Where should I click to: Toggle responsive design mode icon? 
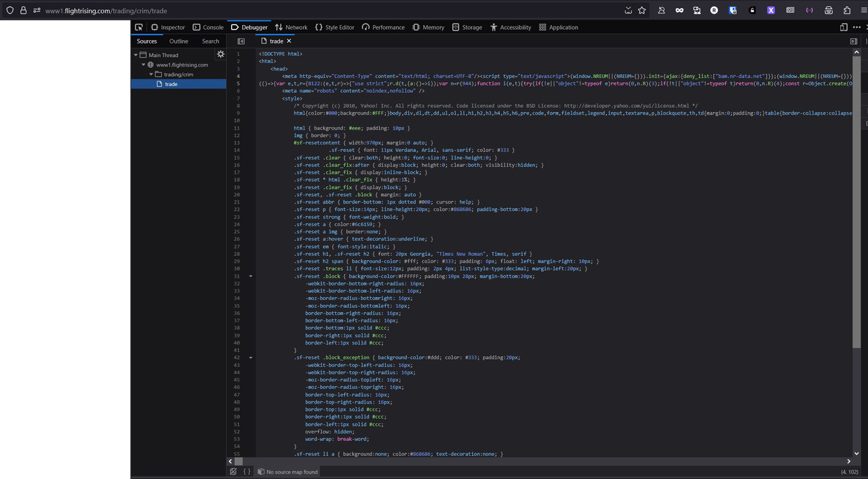tap(844, 27)
